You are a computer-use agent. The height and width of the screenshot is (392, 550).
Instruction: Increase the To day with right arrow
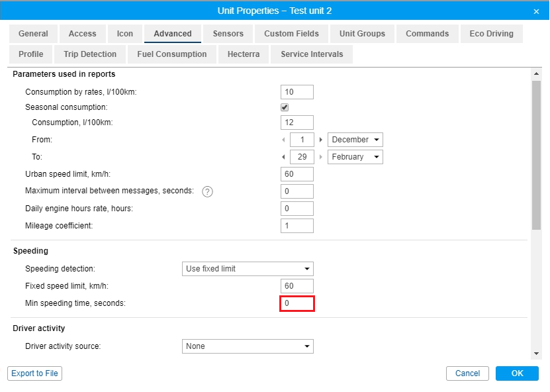tap(321, 157)
